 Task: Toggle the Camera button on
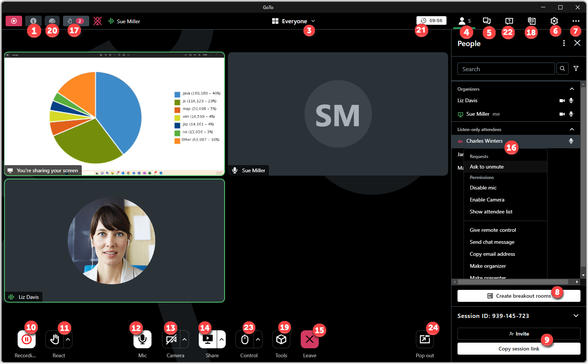(x=171, y=340)
